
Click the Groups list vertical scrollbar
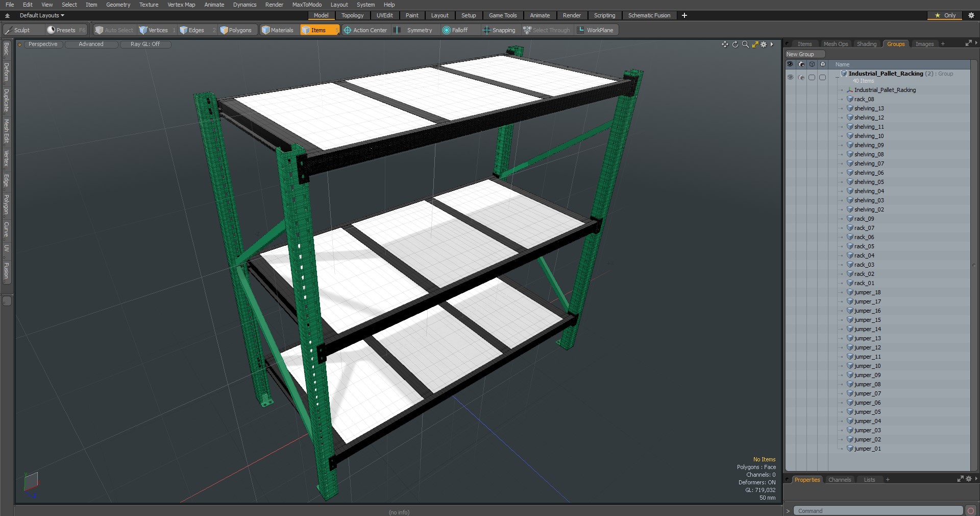[974, 266]
